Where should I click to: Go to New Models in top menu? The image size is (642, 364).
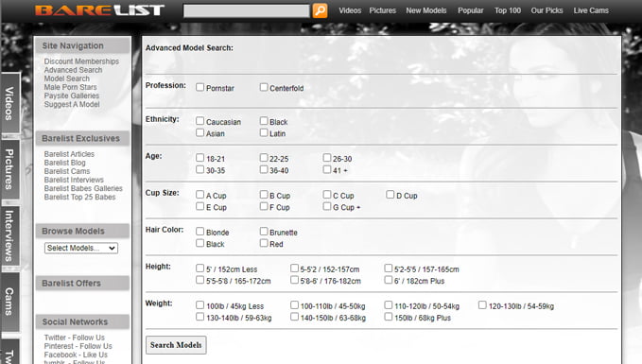tap(425, 10)
